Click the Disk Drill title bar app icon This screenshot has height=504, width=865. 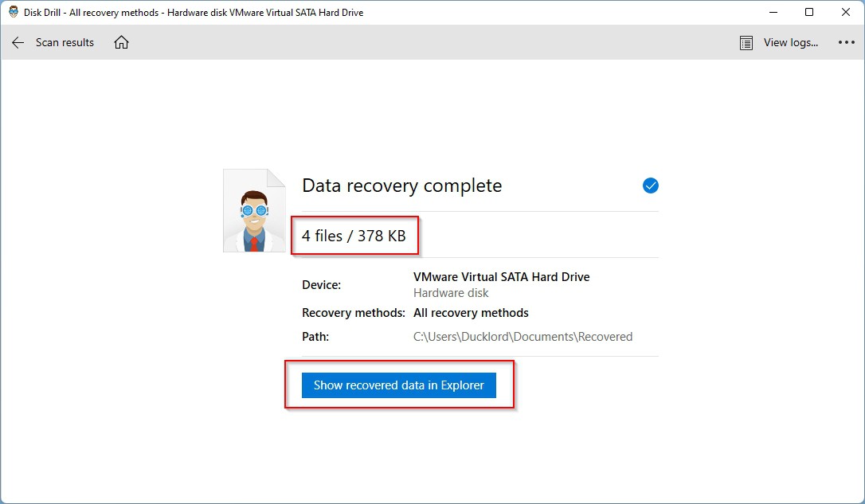[14, 13]
